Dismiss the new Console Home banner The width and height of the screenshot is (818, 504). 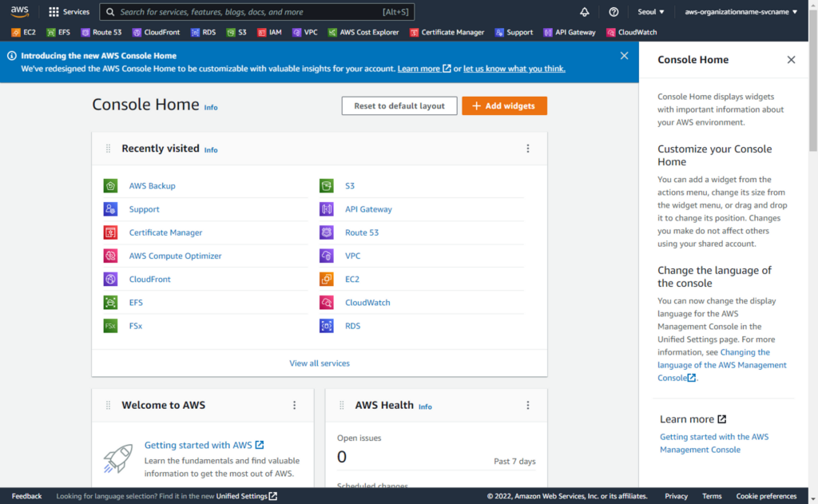point(625,56)
